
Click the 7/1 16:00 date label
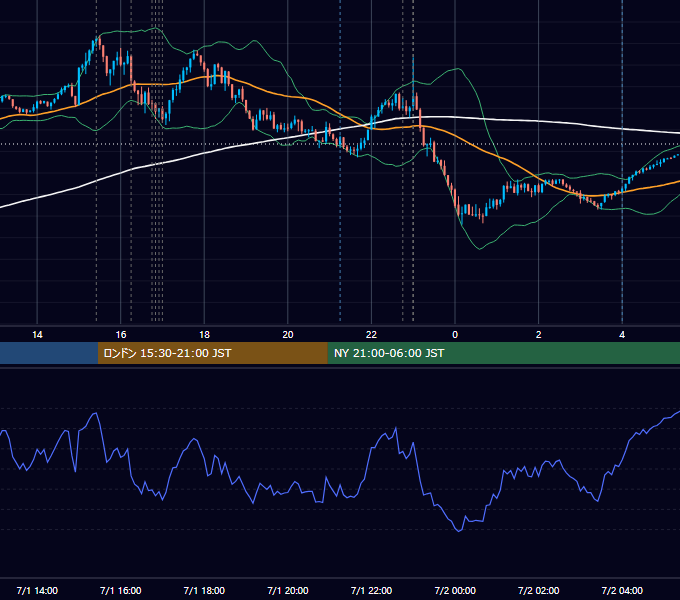click(x=121, y=590)
